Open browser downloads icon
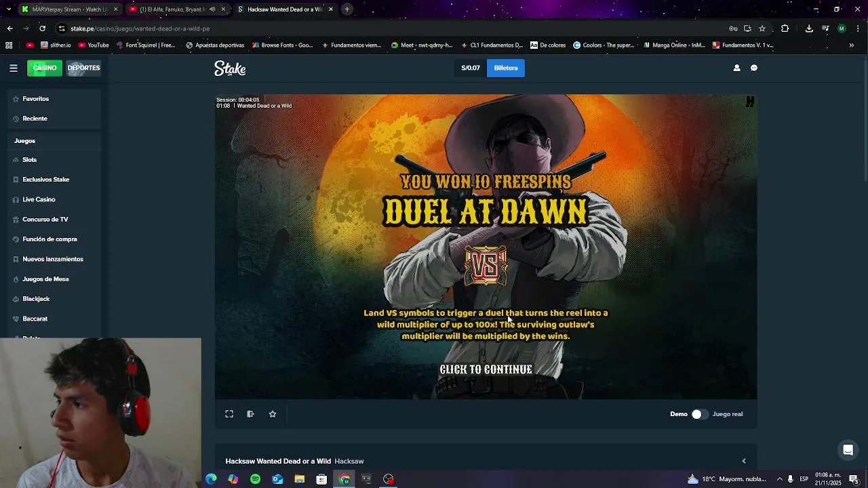The image size is (868, 488). (x=809, y=28)
